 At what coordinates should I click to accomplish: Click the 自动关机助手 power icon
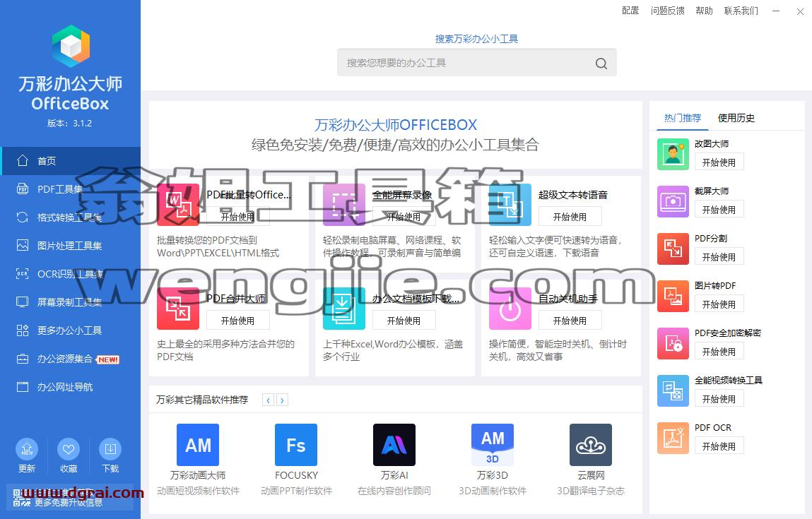pyautogui.click(x=510, y=309)
